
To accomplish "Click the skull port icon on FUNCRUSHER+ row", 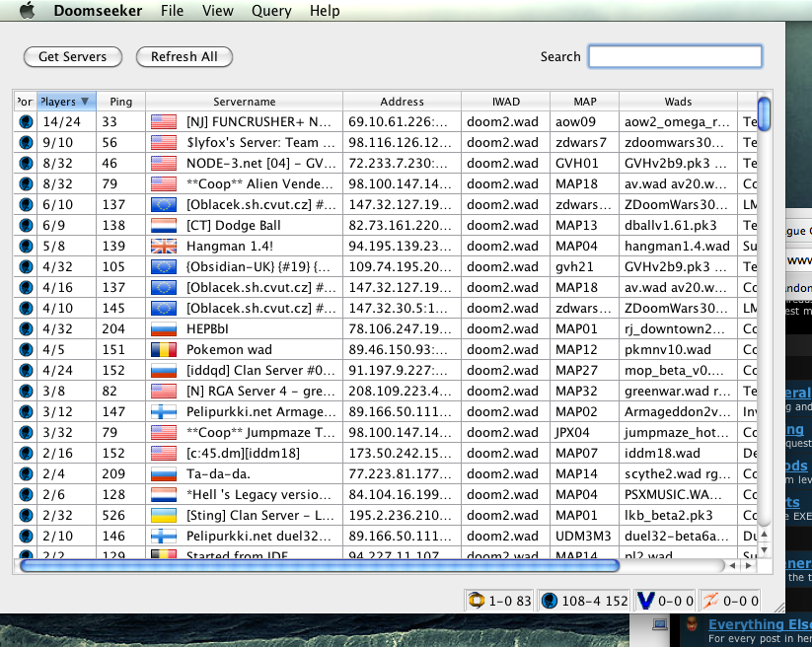I will [25, 121].
